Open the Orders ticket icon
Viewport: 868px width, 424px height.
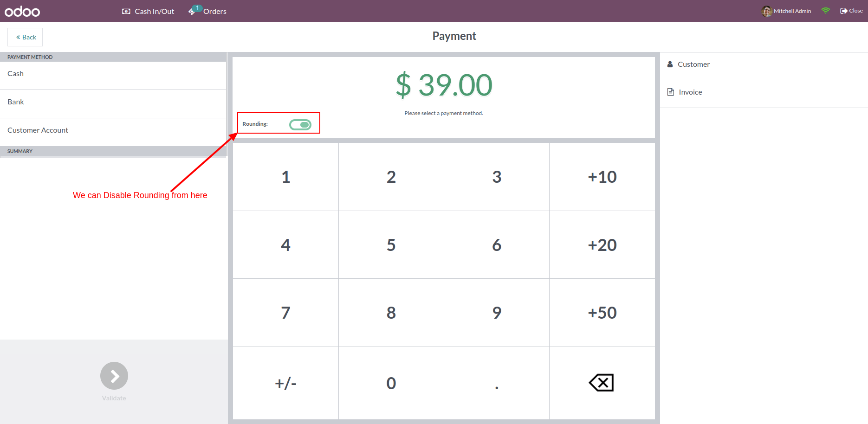tap(193, 11)
